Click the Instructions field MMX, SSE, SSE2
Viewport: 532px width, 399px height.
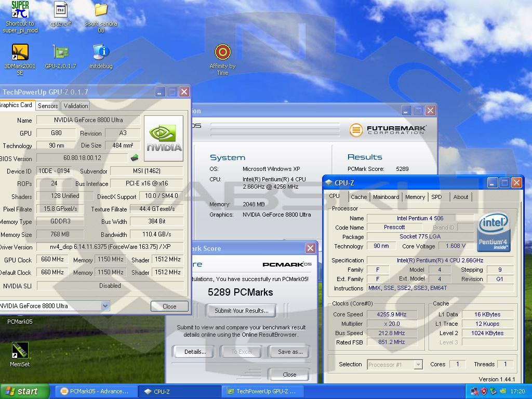pyautogui.click(x=441, y=288)
